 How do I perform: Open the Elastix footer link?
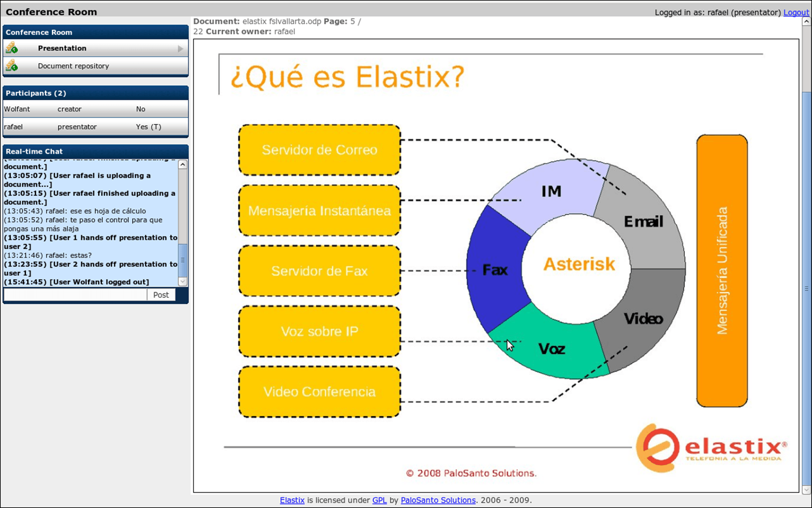292,500
